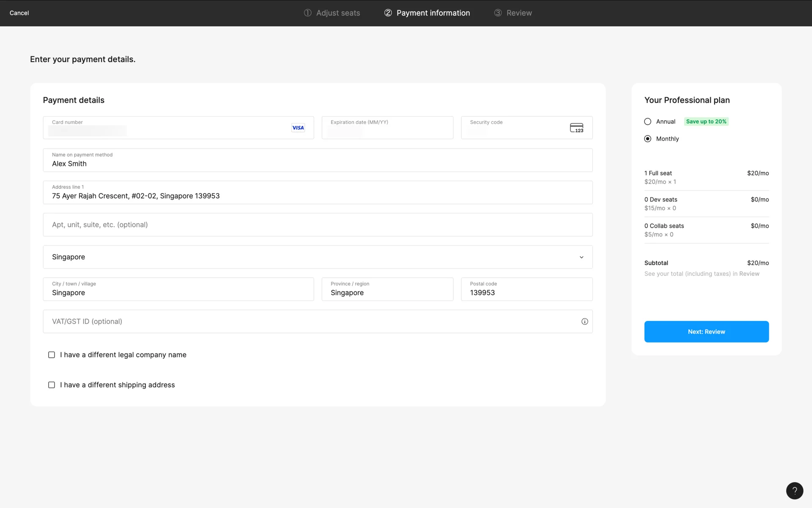
Task: Open the help question mark button
Action: click(794, 491)
